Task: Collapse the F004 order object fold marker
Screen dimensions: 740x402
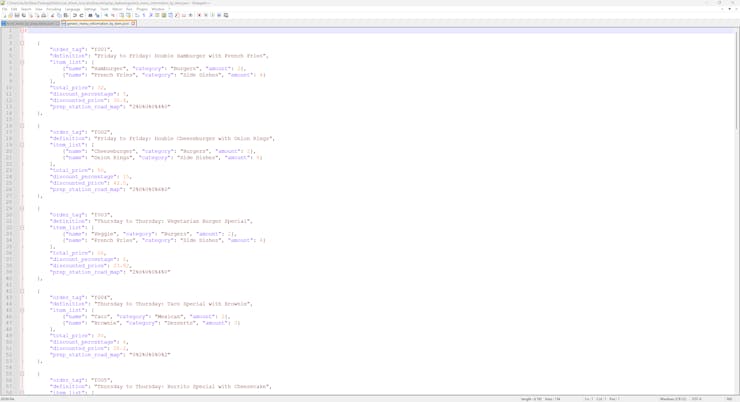Action: [22, 291]
